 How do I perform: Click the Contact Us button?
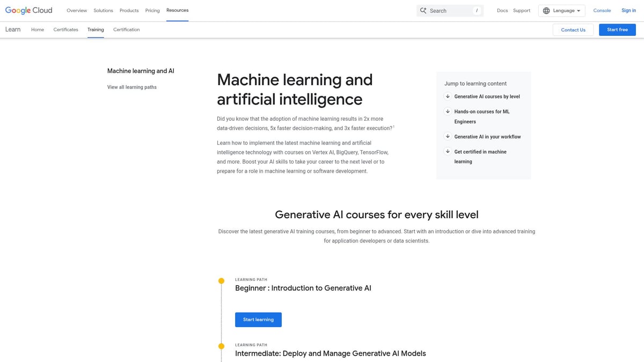point(573,30)
